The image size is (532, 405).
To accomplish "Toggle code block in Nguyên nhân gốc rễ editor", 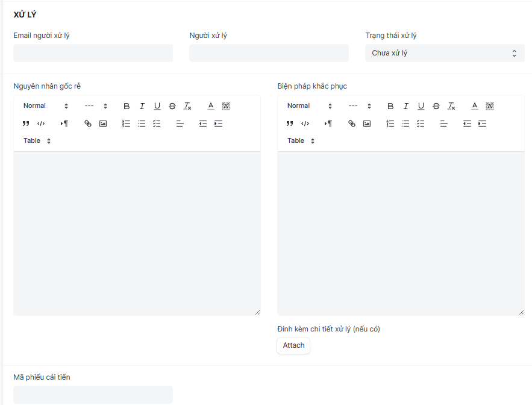I will 41,124.
